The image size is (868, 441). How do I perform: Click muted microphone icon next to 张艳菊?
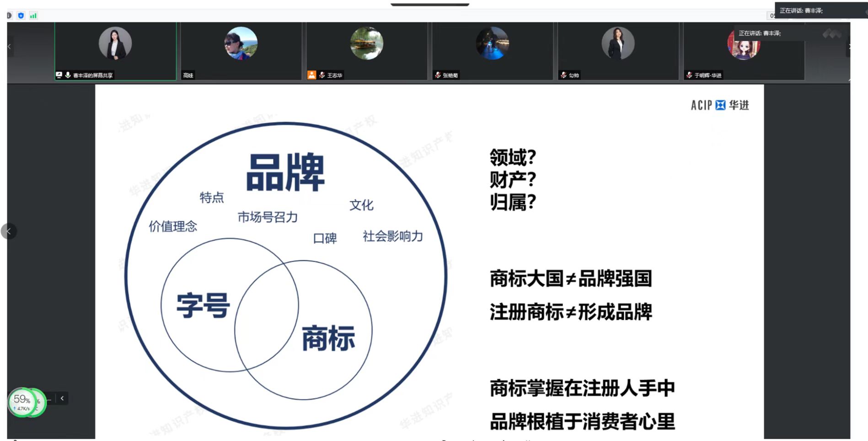coord(438,75)
